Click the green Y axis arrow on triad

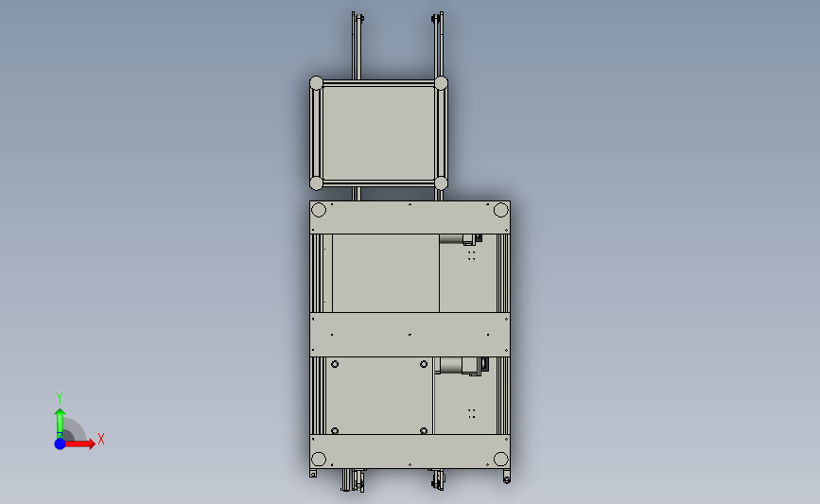coord(60,424)
